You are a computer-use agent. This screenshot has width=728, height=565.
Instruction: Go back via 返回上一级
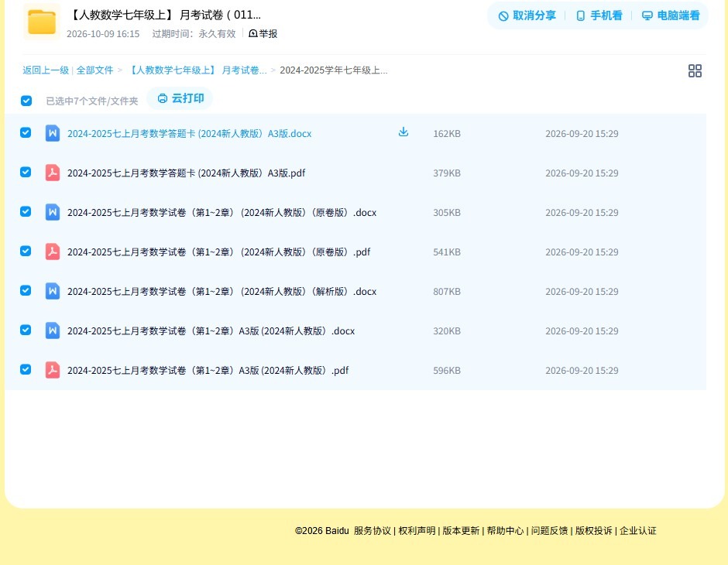pos(46,70)
